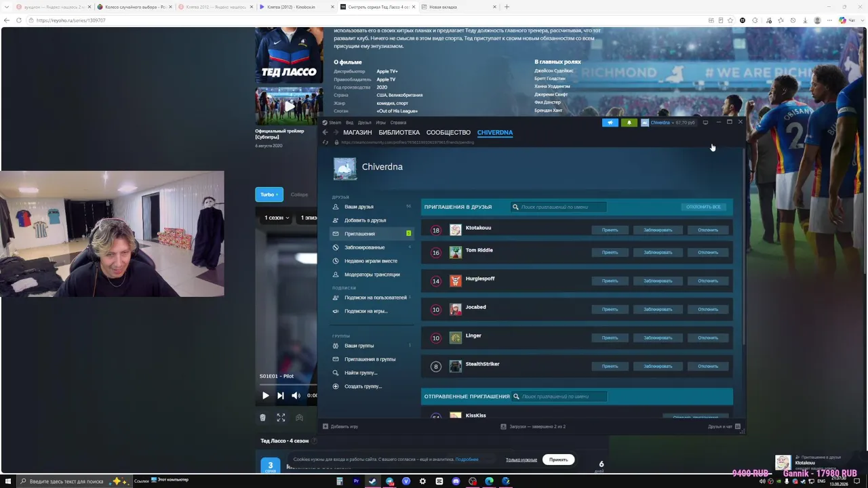Click Добавить игру at Steam bottom bar
The width and height of the screenshot is (868, 488).
coord(340,426)
